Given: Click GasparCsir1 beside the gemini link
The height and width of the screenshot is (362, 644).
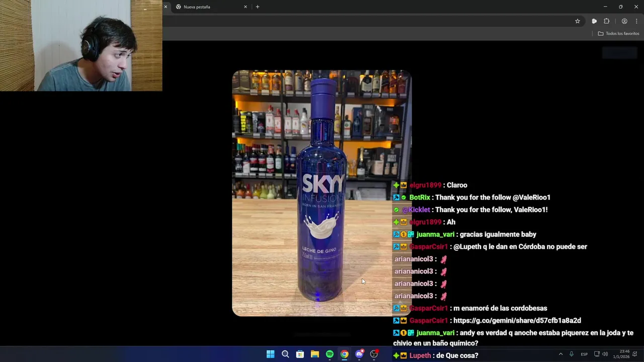Looking at the screenshot, I should (x=428, y=320).
